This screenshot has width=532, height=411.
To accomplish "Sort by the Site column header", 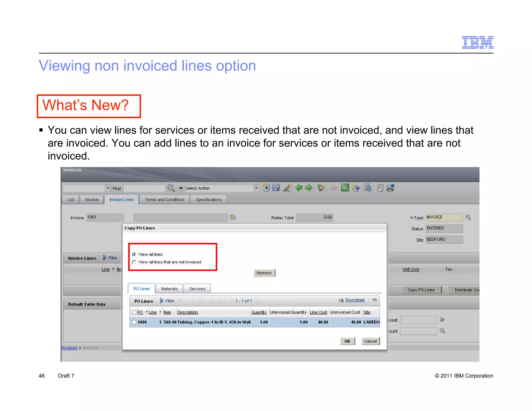I will pyautogui.click(x=367, y=312).
